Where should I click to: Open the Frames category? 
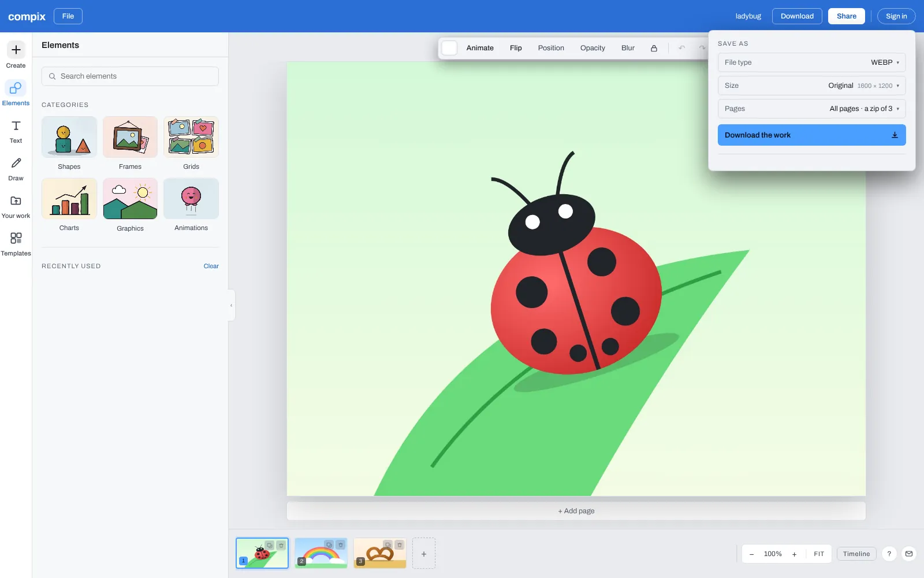pos(130,143)
